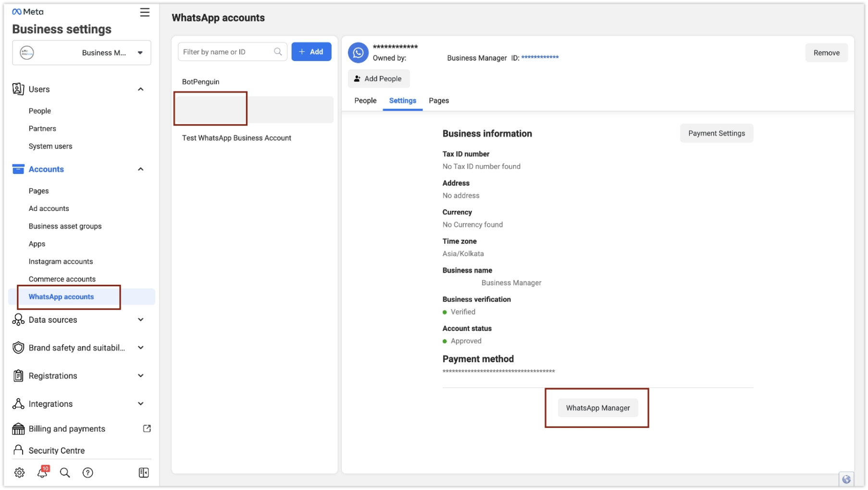
Task: Click the WhatsApp account logo icon
Action: (358, 53)
